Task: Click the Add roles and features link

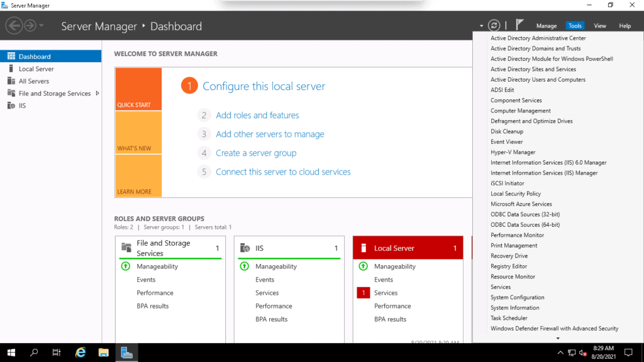Action: [x=257, y=115]
